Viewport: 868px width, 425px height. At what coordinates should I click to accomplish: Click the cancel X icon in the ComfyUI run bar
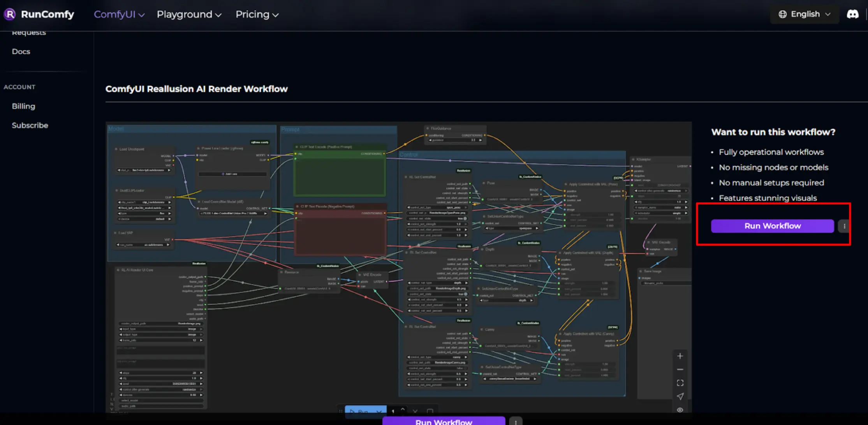tap(415, 411)
